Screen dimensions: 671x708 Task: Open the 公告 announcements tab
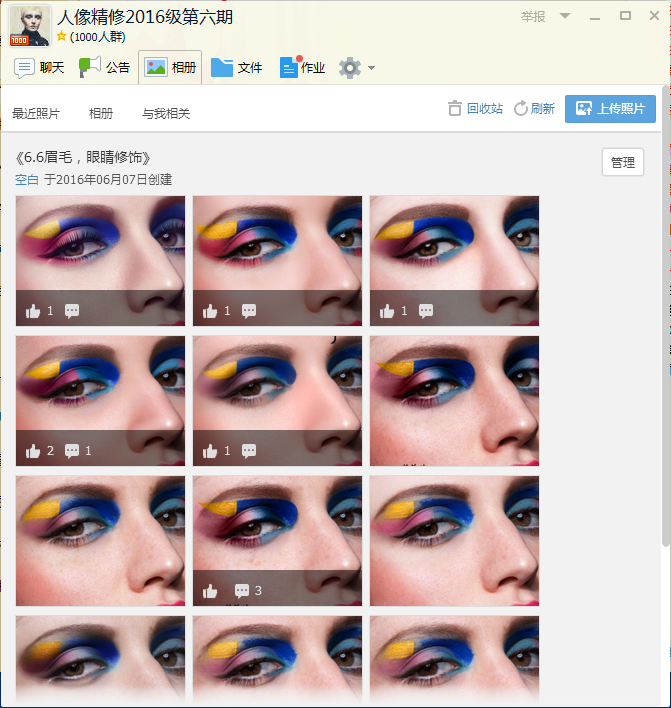[104, 68]
